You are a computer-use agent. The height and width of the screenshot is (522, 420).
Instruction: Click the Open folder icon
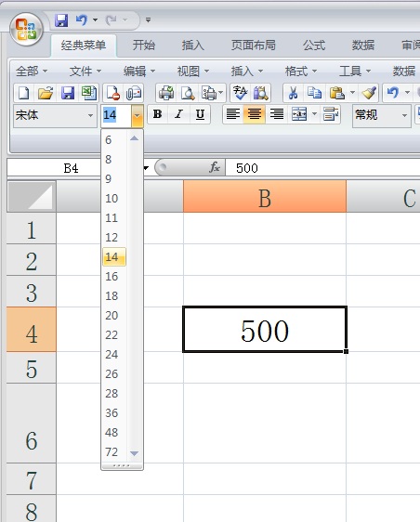click(x=46, y=93)
